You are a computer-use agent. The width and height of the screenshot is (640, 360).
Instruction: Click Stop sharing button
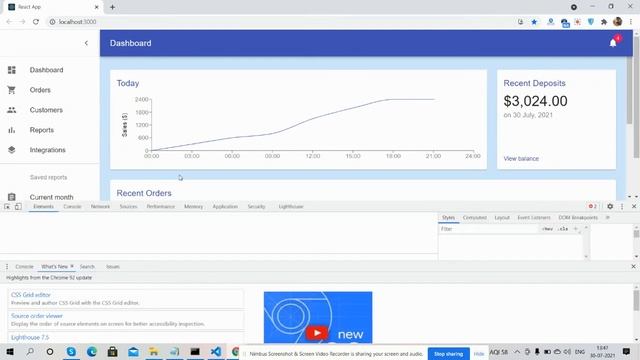pos(448,354)
